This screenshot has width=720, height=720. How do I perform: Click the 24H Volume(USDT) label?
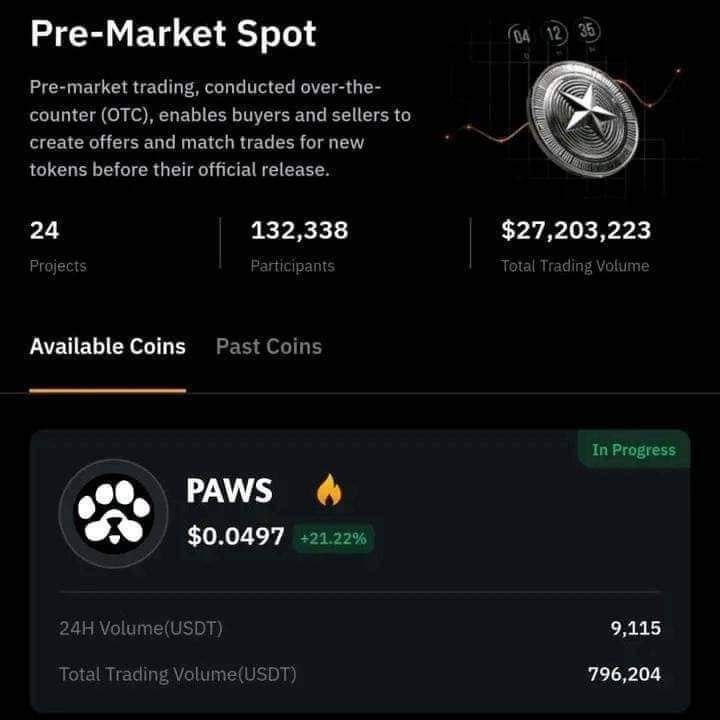click(141, 628)
